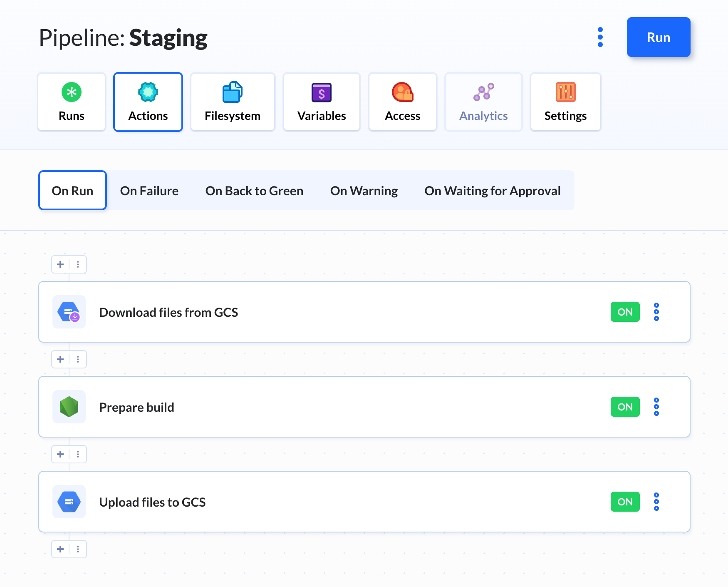
Task: Open the Upload files to GCS action
Action: 364,502
